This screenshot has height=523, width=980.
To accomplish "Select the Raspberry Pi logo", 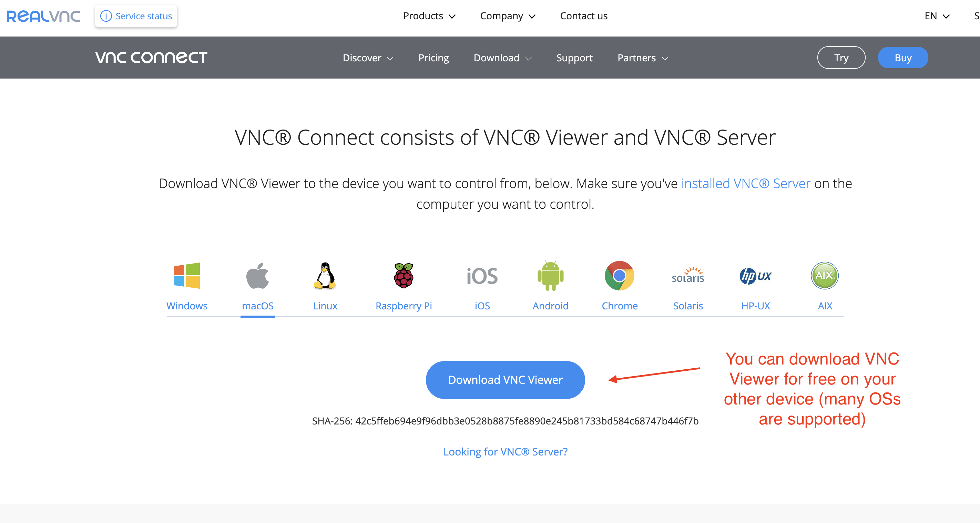I will pyautogui.click(x=404, y=276).
